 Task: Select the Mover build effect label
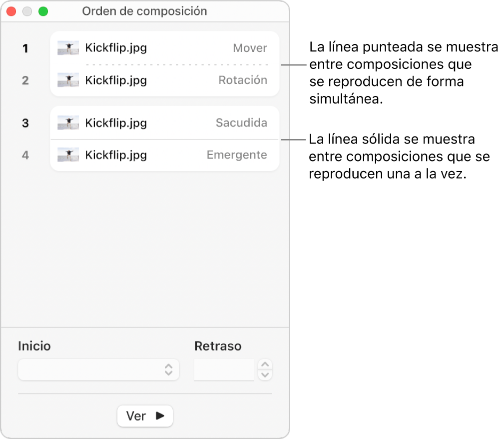point(250,48)
